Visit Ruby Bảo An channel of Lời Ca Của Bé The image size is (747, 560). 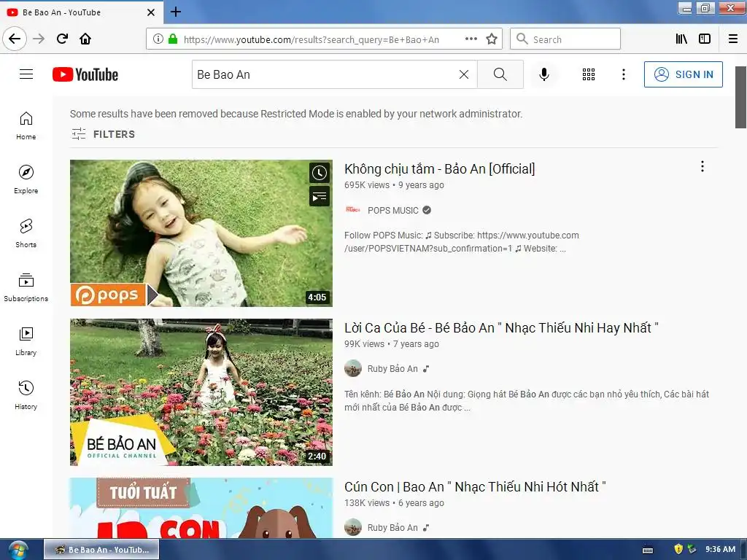tap(392, 368)
